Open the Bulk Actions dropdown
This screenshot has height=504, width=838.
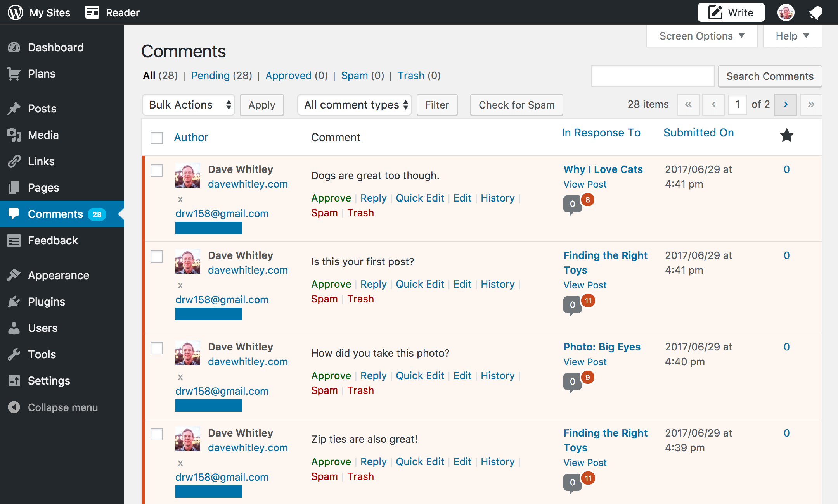189,105
